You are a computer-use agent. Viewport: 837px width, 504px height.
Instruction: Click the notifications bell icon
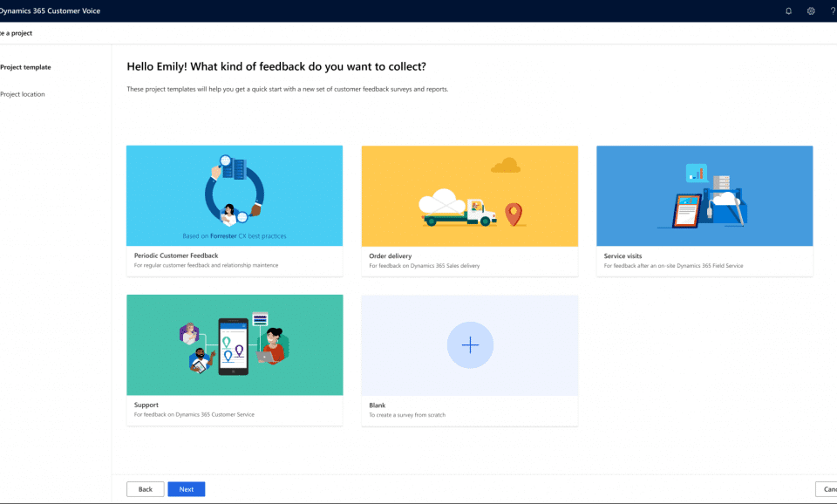(x=788, y=11)
